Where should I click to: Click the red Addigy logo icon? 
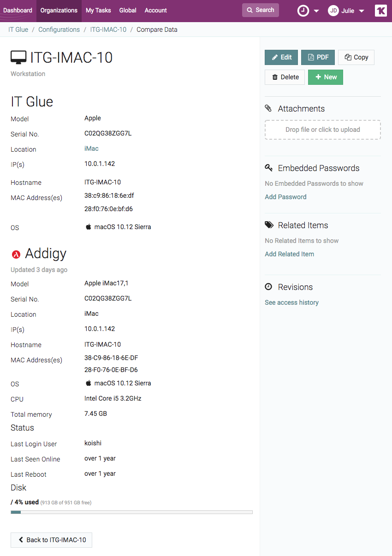pyautogui.click(x=16, y=254)
